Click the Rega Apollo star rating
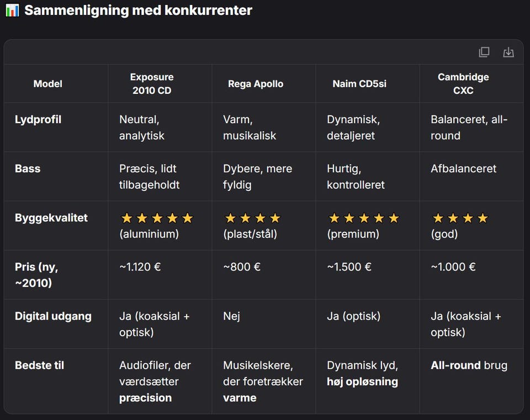This screenshot has height=420, width=530. pos(253,218)
